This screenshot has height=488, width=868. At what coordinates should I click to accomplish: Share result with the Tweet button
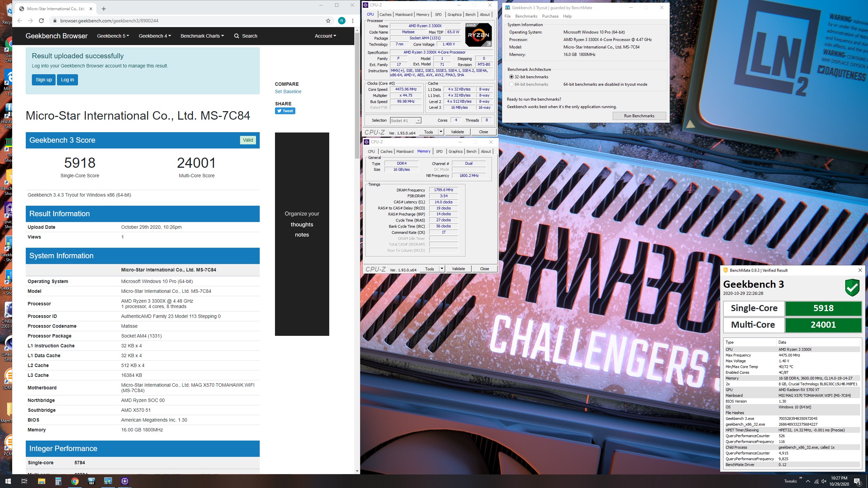(x=285, y=111)
